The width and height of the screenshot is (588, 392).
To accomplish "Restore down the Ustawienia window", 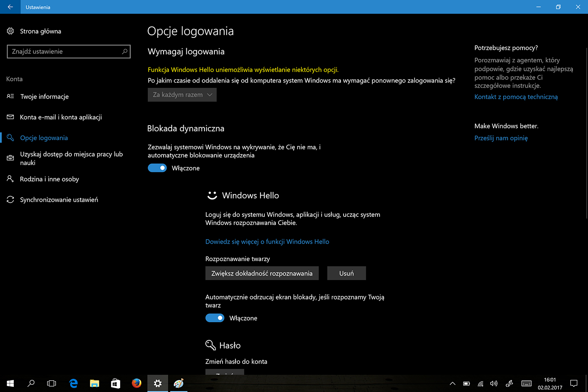I will pos(558,7).
